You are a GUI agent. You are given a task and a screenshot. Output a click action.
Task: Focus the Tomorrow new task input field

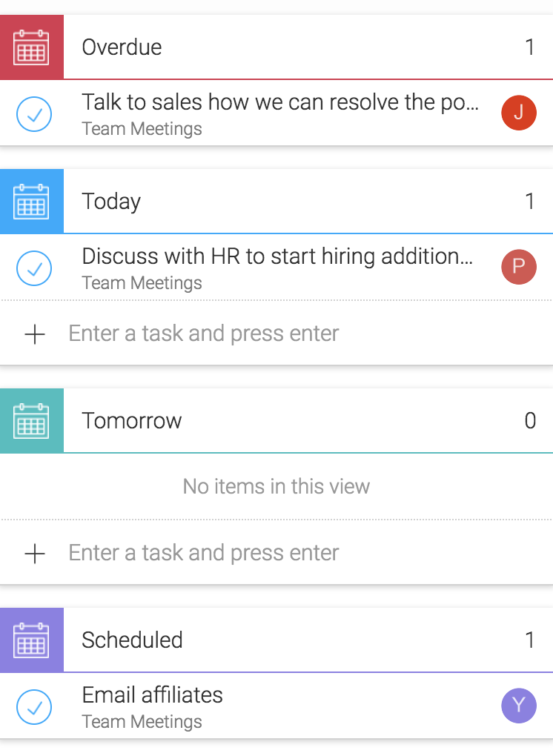click(204, 553)
